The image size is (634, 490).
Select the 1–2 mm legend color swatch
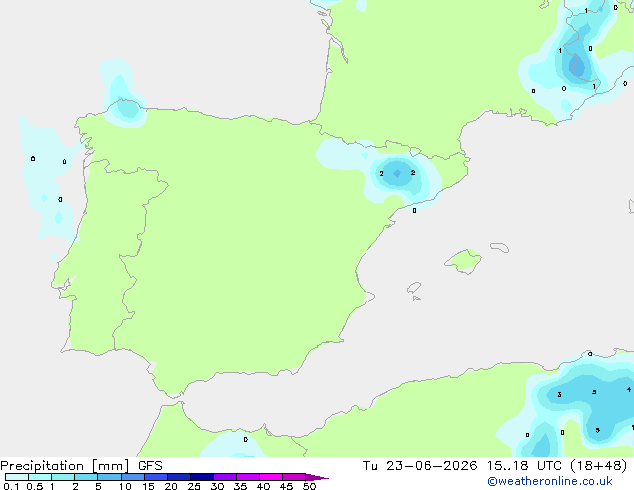pyautogui.click(x=63, y=477)
